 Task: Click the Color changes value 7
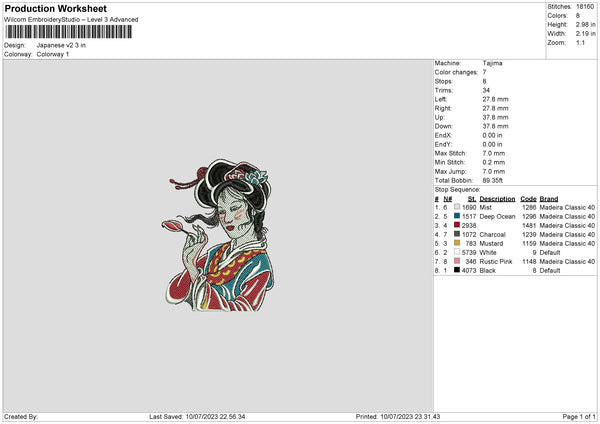484,72
